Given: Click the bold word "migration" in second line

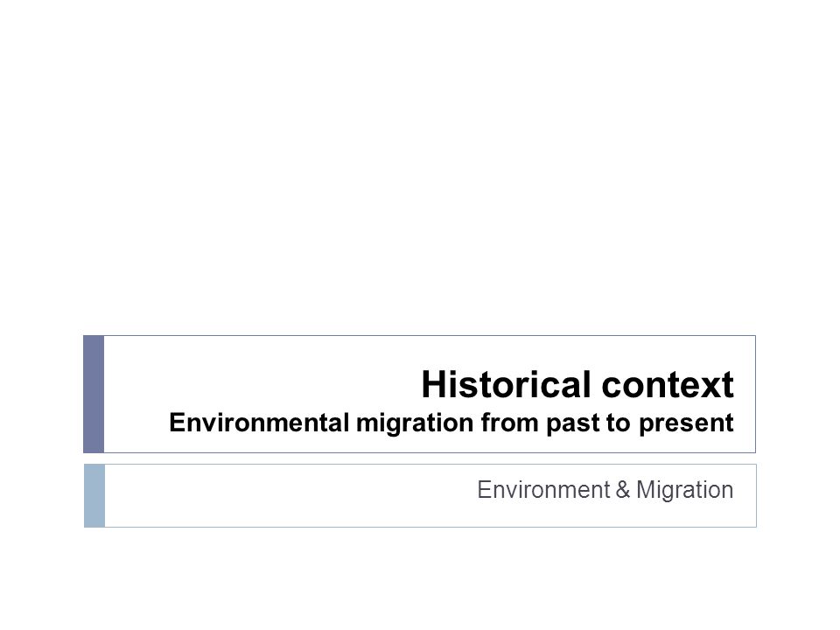Looking at the screenshot, I should pos(415,423).
